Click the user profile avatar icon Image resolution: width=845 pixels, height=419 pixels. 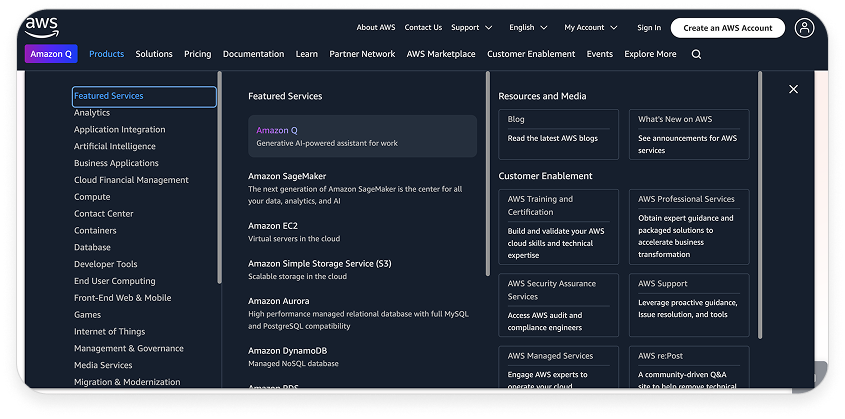[x=804, y=28]
